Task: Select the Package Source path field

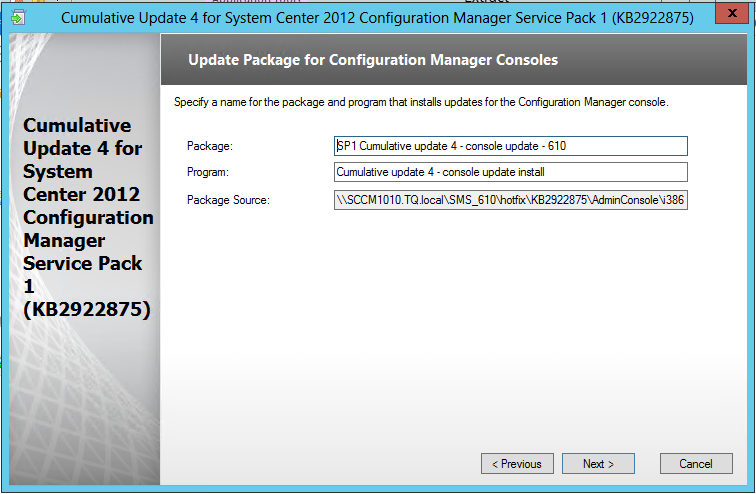Action: 510,200
